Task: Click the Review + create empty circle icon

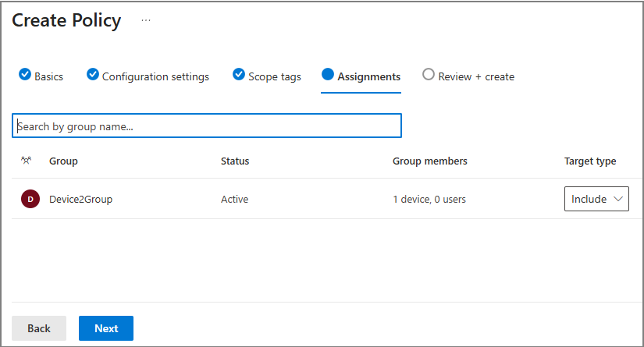Action: (428, 75)
